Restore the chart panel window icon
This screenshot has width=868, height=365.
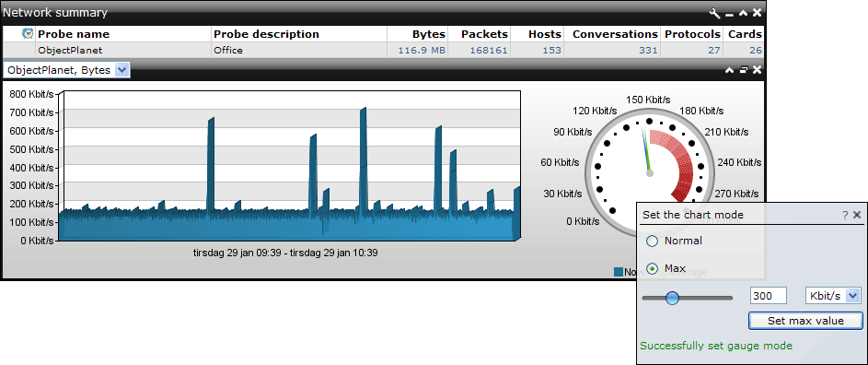pyautogui.click(x=744, y=70)
